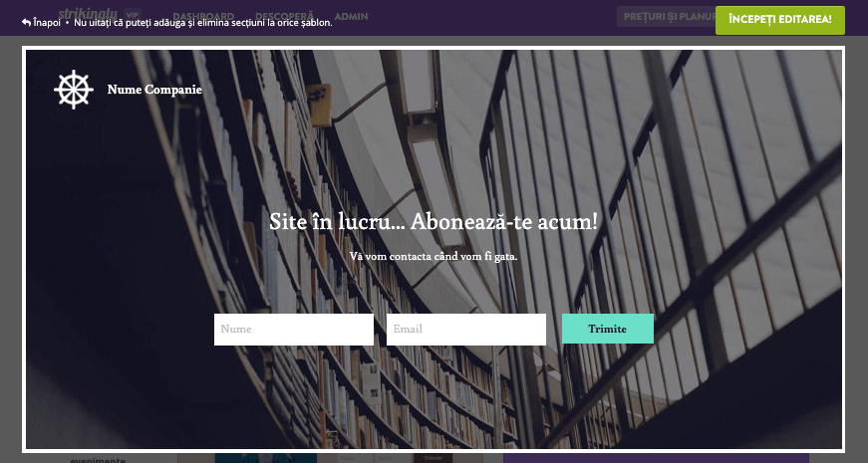Click the Nume Companie site title
The height and width of the screenshot is (463, 868).
(x=154, y=90)
